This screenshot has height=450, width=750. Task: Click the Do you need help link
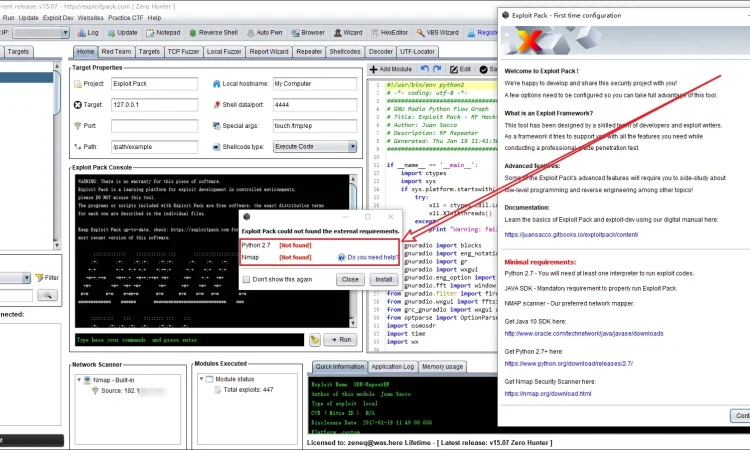click(x=373, y=257)
